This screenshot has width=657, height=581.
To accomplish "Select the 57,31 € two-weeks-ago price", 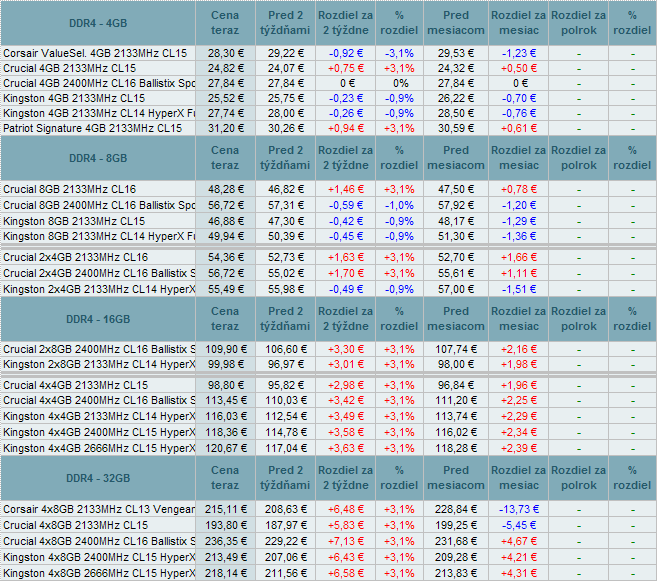I will (286, 205).
